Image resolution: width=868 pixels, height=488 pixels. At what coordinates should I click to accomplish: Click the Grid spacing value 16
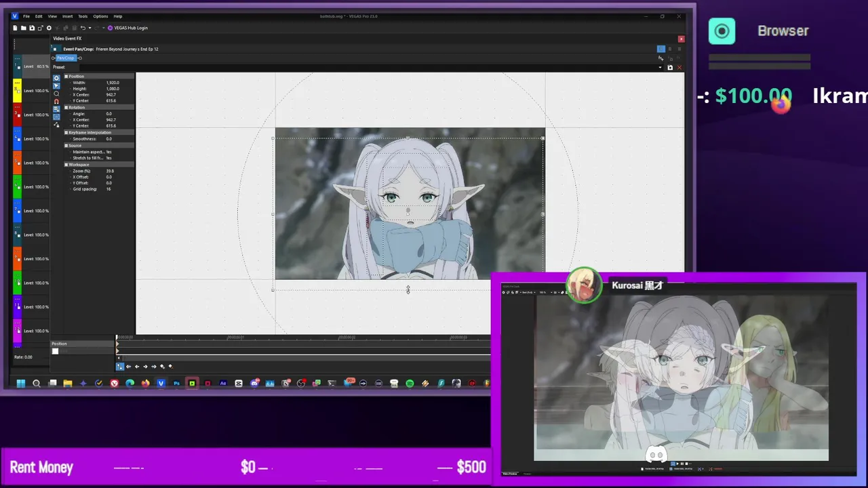[108, 189]
